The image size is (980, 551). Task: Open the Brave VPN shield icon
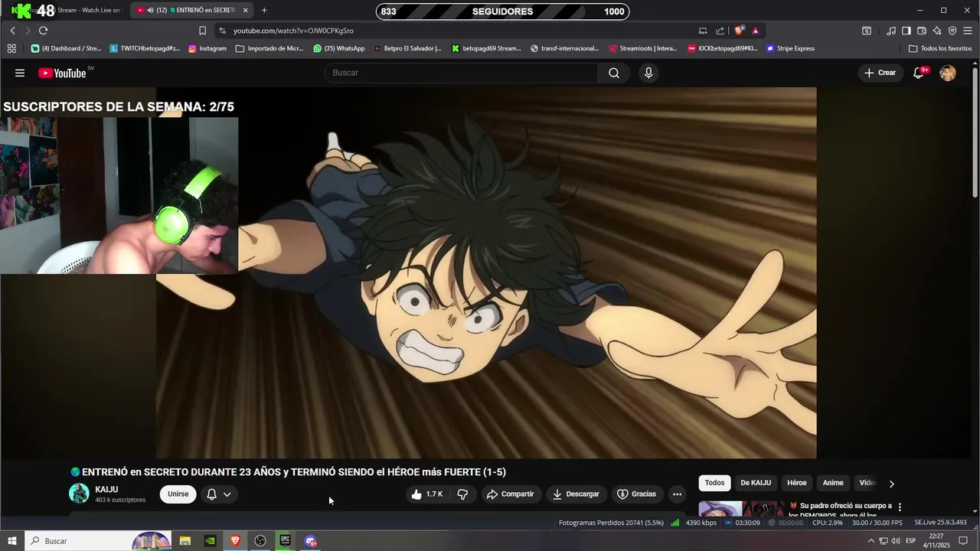[952, 31]
